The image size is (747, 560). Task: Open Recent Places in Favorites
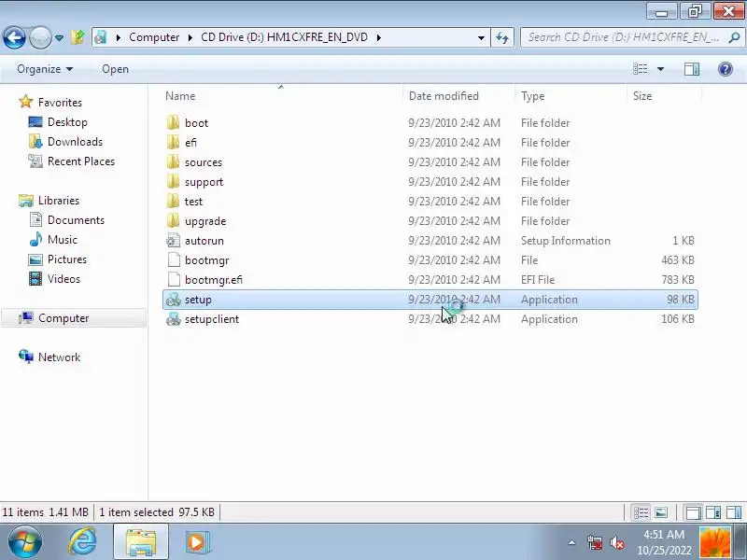coord(81,161)
